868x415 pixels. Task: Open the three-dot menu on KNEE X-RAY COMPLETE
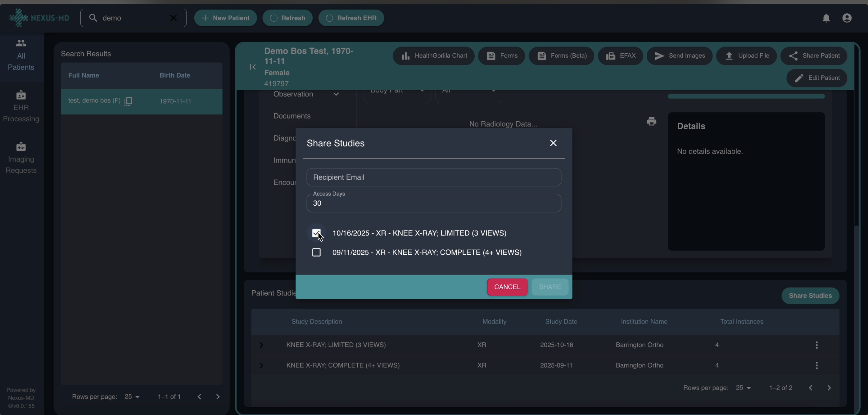[x=817, y=365]
